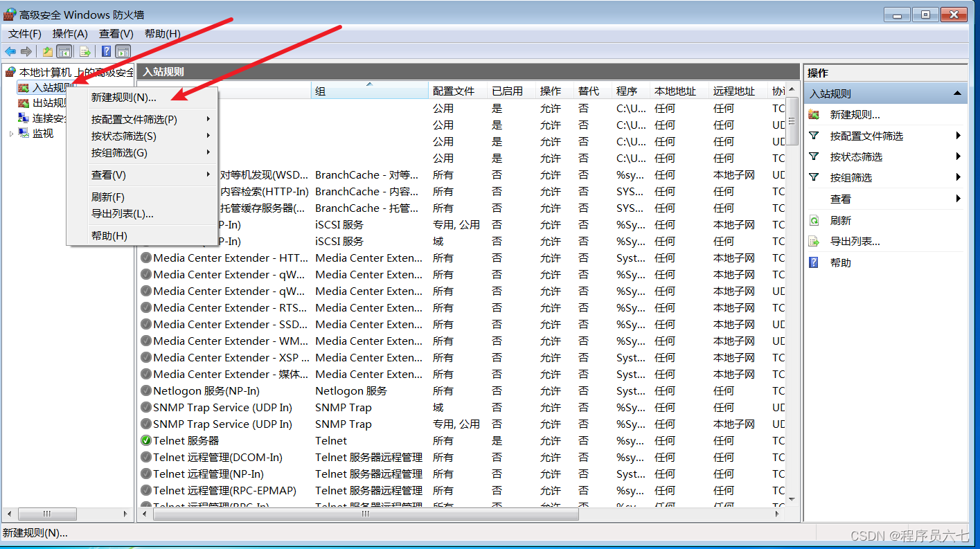Screen dimensions: 980x549
Task: Sort by the 配置文件 column header
Action: click(x=458, y=91)
